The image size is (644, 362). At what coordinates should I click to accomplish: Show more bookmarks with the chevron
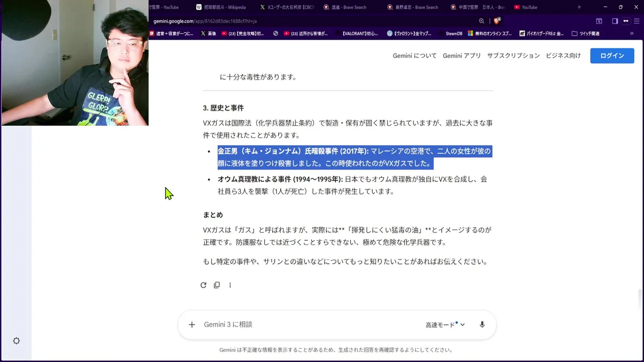point(632,34)
